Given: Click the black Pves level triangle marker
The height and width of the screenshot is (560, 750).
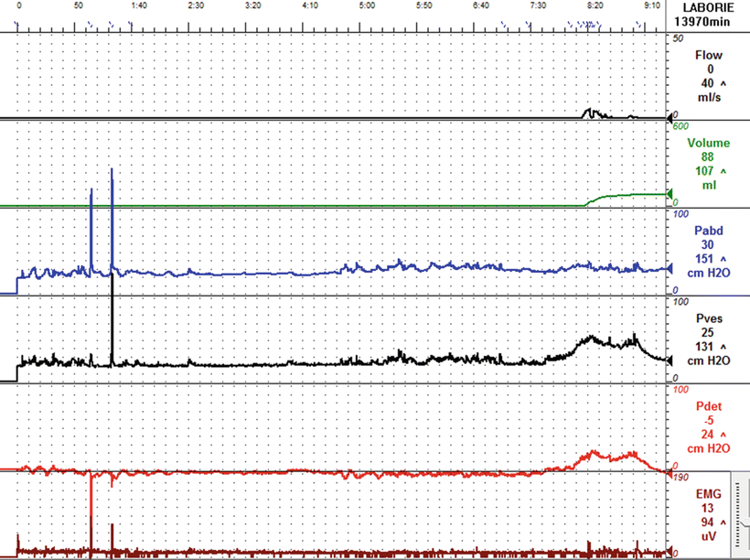Looking at the screenshot, I should tap(670, 360).
